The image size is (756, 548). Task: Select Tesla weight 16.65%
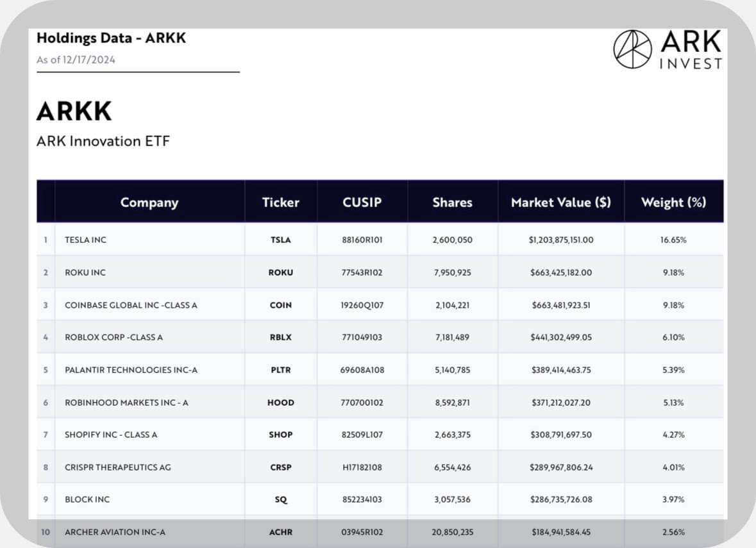[673, 240]
